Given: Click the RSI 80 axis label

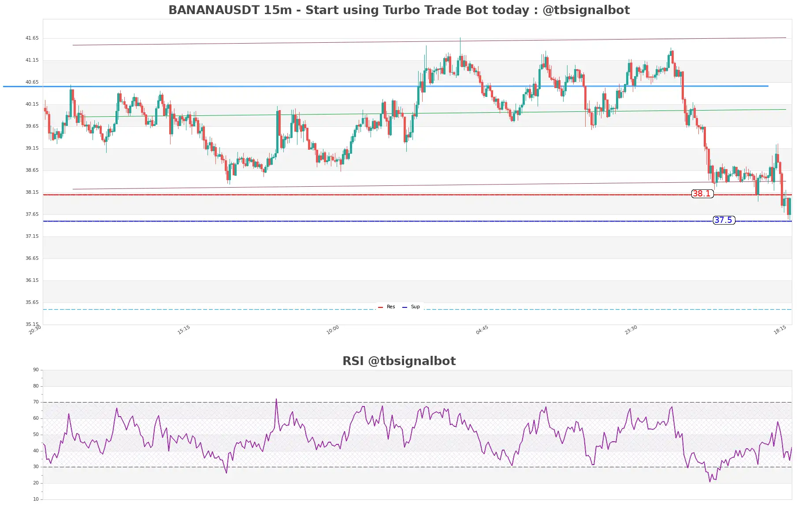Looking at the screenshot, I should 36,386.
